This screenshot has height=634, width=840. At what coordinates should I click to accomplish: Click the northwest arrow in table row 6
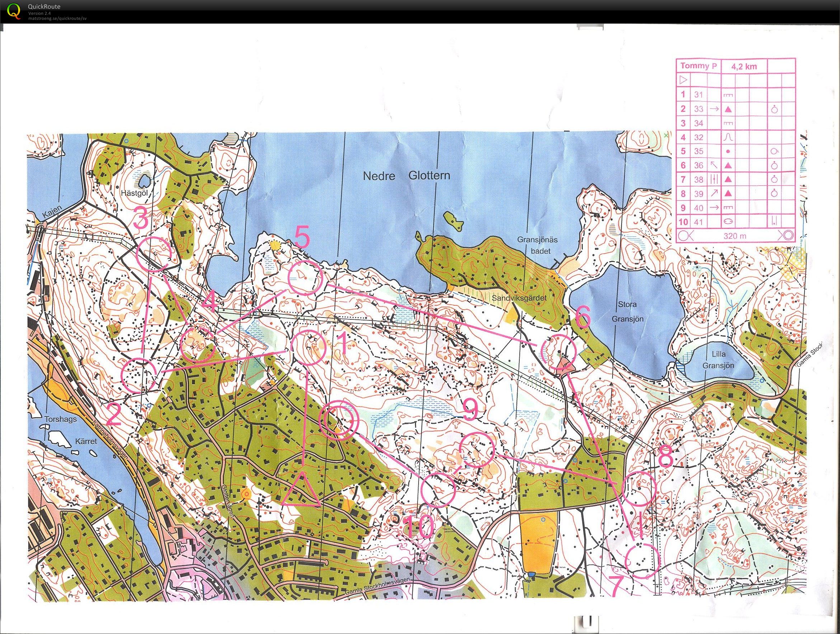tap(714, 165)
